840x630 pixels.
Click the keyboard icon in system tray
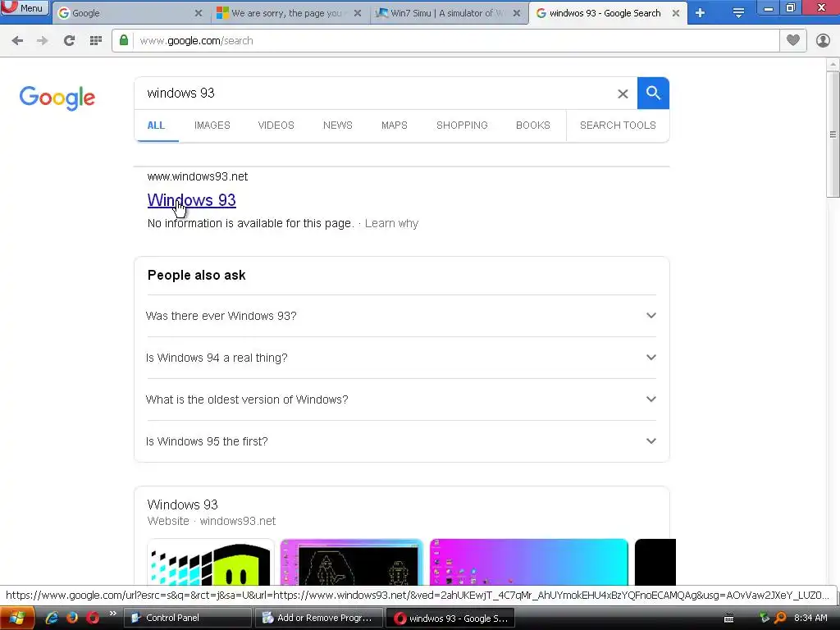tap(728, 619)
